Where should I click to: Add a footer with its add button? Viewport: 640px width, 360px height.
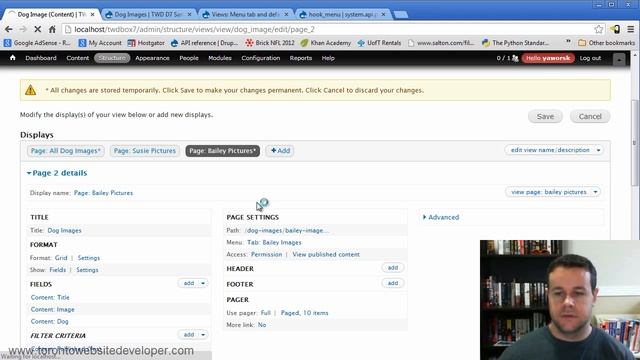click(393, 283)
